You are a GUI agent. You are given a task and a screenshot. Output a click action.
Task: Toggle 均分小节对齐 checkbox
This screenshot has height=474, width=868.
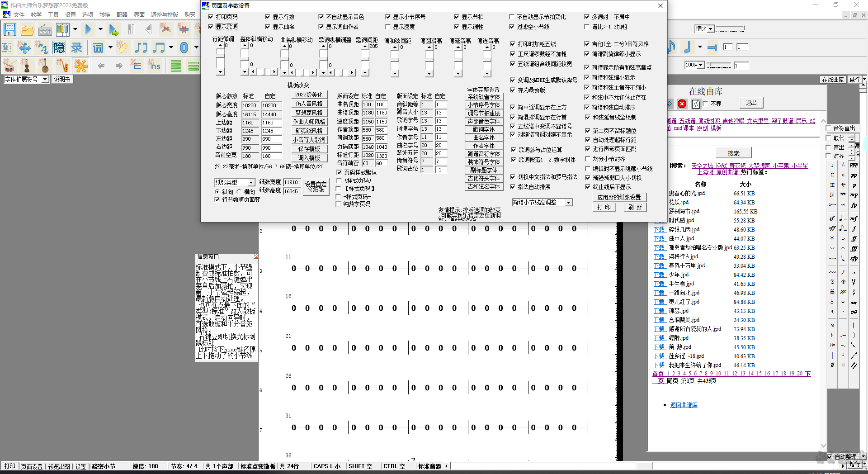[588, 159]
